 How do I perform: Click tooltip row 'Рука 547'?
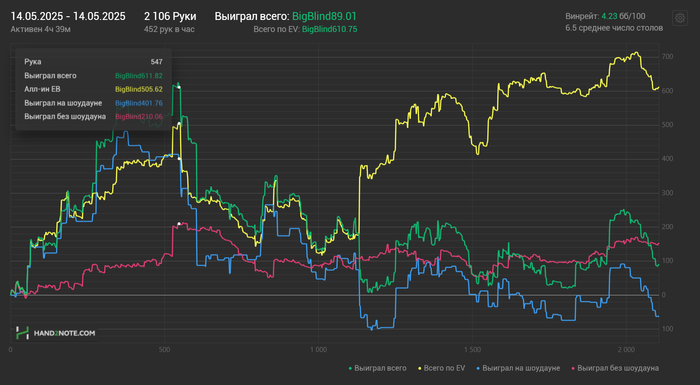point(93,62)
